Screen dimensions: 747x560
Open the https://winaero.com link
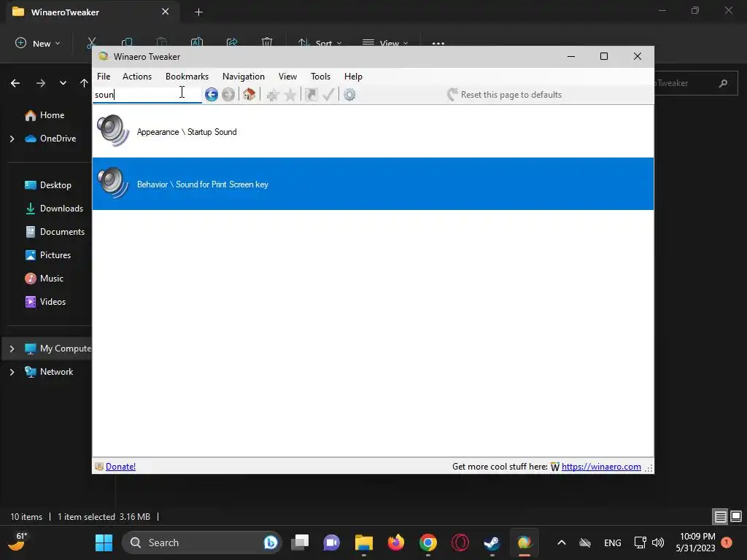click(x=601, y=467)
